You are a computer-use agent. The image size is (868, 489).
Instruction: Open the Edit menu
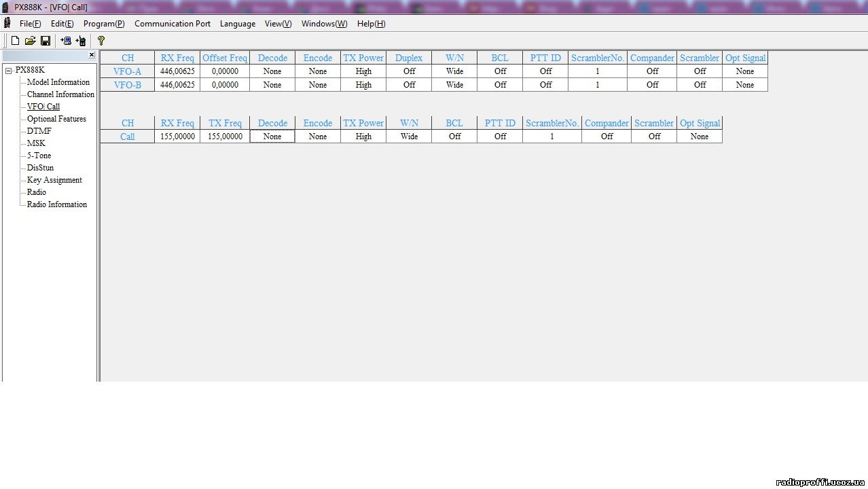[x=62, y=23]
